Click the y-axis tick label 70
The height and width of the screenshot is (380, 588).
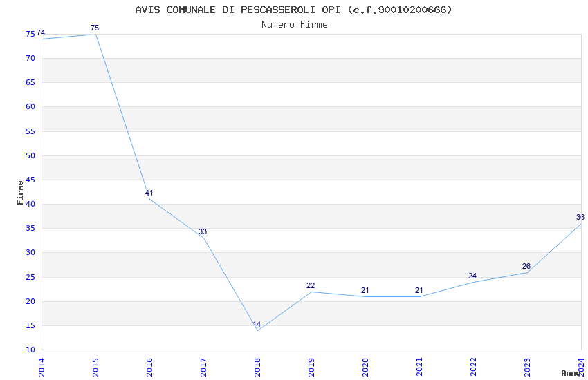pos(30,59)
